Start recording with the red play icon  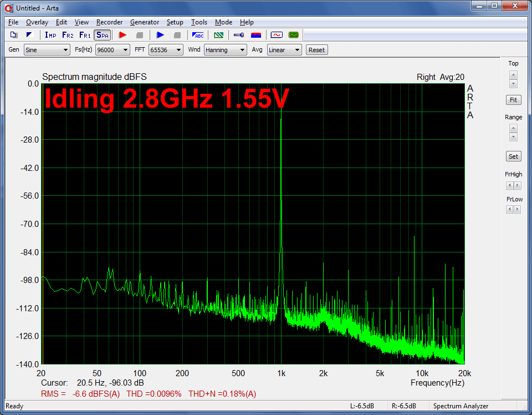(x=123, y=35)
